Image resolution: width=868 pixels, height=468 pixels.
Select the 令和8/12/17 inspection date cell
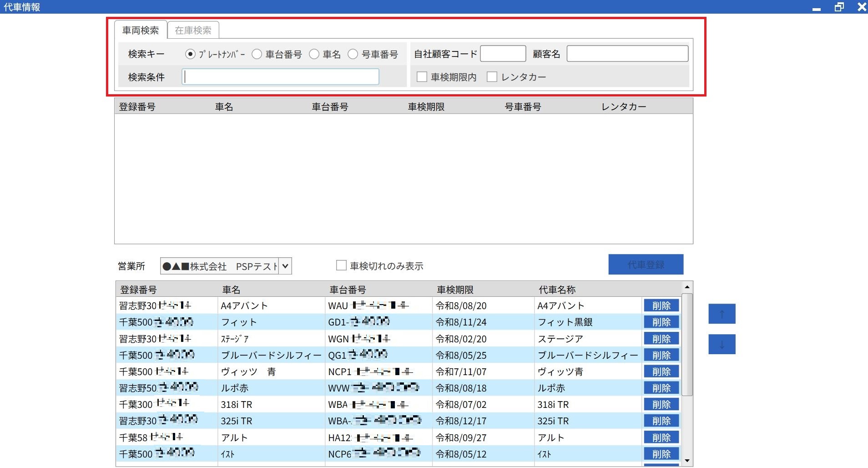pyautogui.click(x=483, y=421)
